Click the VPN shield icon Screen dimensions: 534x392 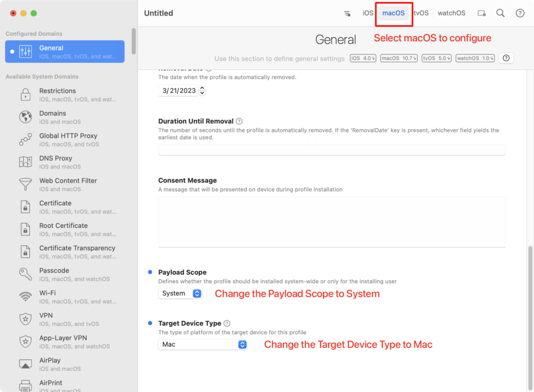pyautogui.click(x=26, y=319)
